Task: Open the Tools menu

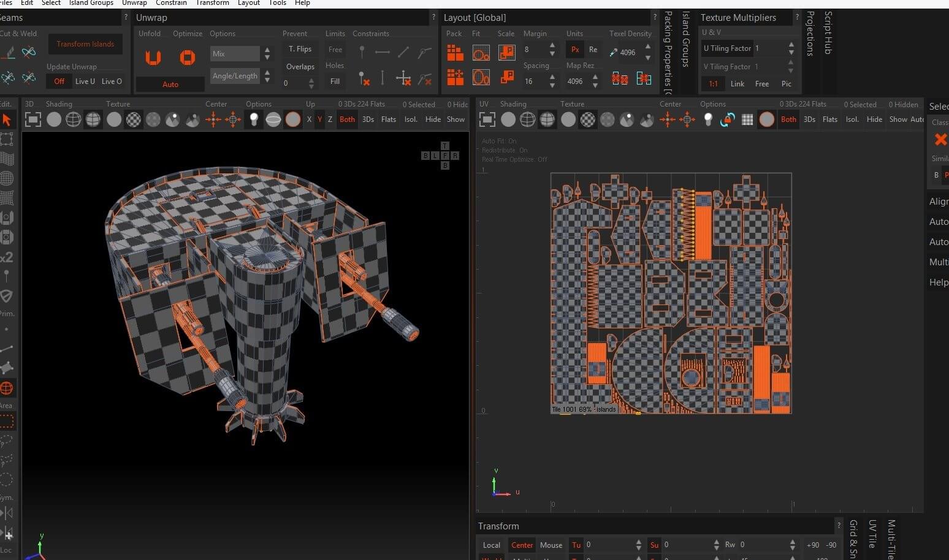Action: 277,3
